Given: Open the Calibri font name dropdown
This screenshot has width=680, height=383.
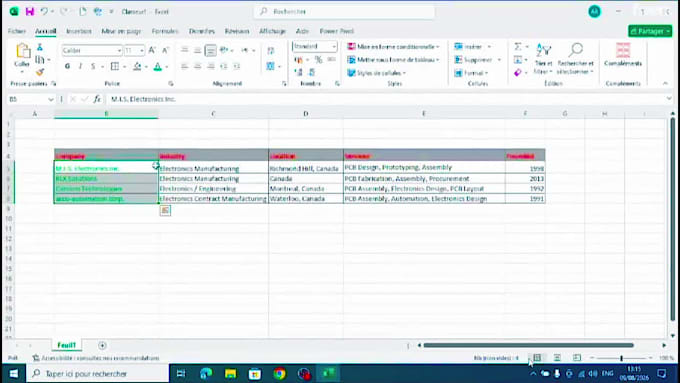Looking at the screenshot, I should pyautogui.click(x=119, y=51).
